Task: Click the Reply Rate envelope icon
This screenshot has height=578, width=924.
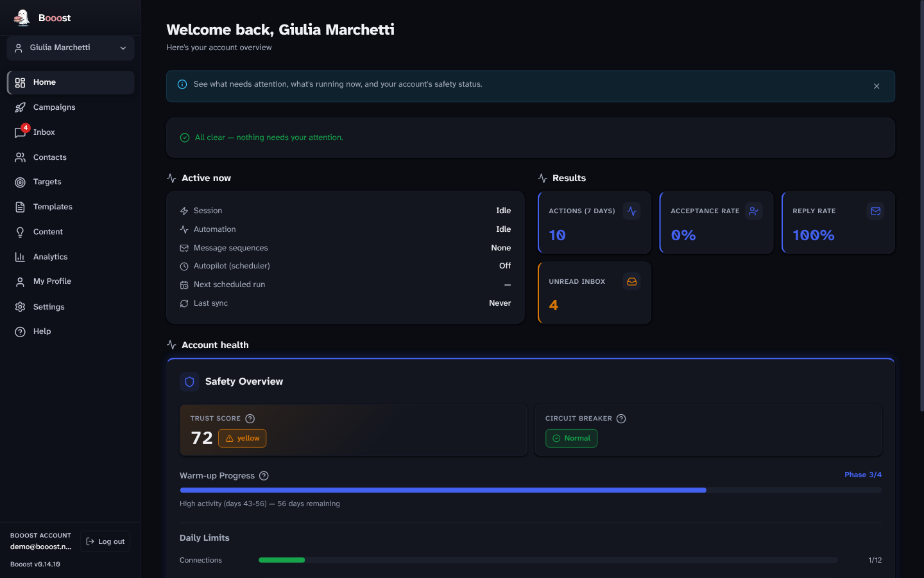Action: pyautogui.click(x=876, y=211)
